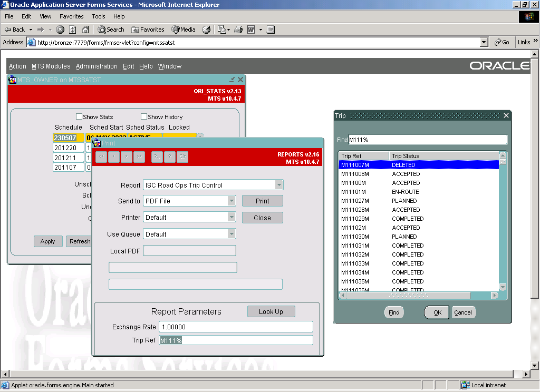Click the Print button in Print window
540x392 pixels.
tap(263, 201)
